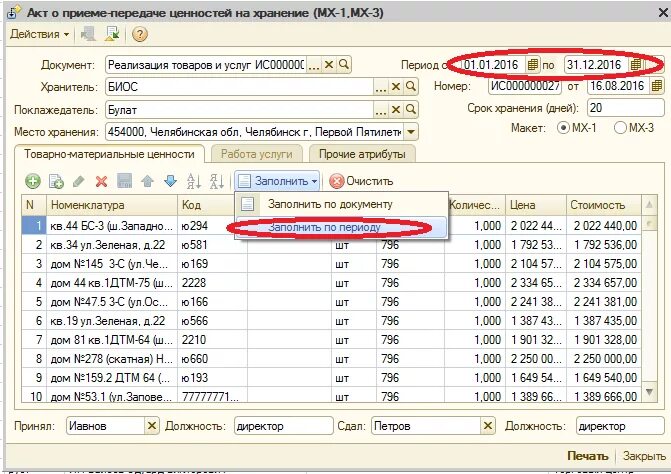Open selection dialog for Поклажедатель field
The width and height of the screenshot is (671, 474).
click(x=381, y=110)
